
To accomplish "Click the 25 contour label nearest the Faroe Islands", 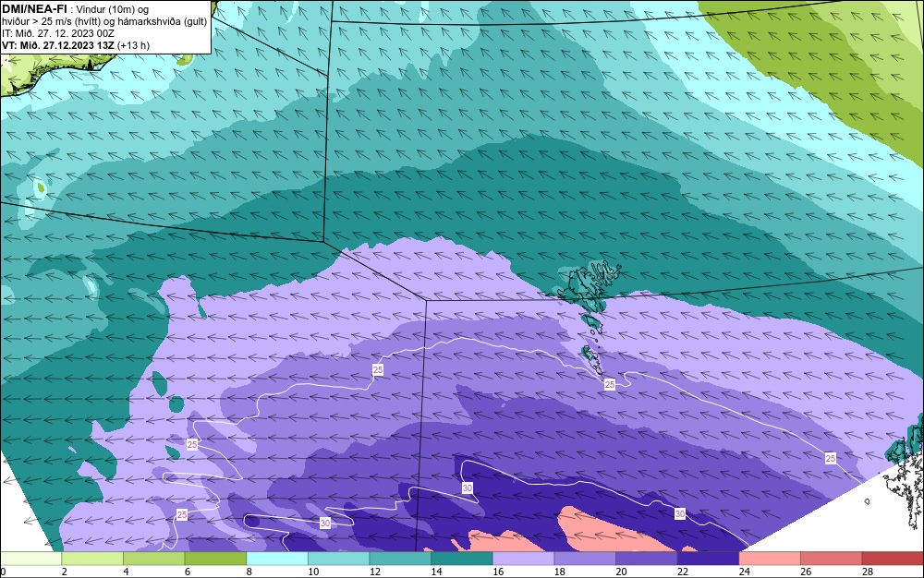I will (609, 384).
